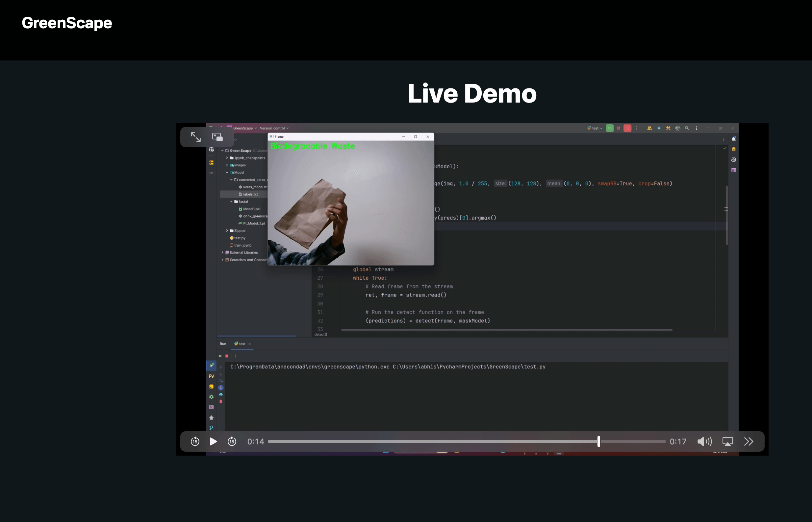Click the editor horizontal scrollbar
The width and height of the screenshot is (812, 522).
click(x=507, y=329)
